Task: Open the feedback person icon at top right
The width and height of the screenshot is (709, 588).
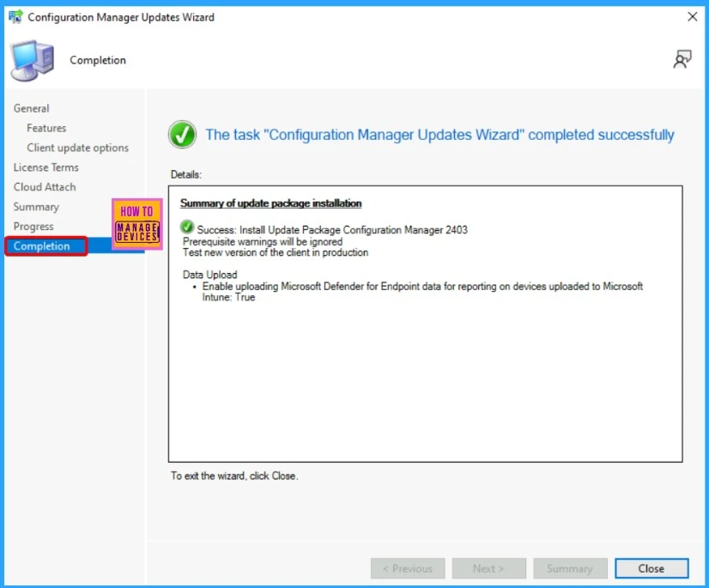Action: coord(682,59)
